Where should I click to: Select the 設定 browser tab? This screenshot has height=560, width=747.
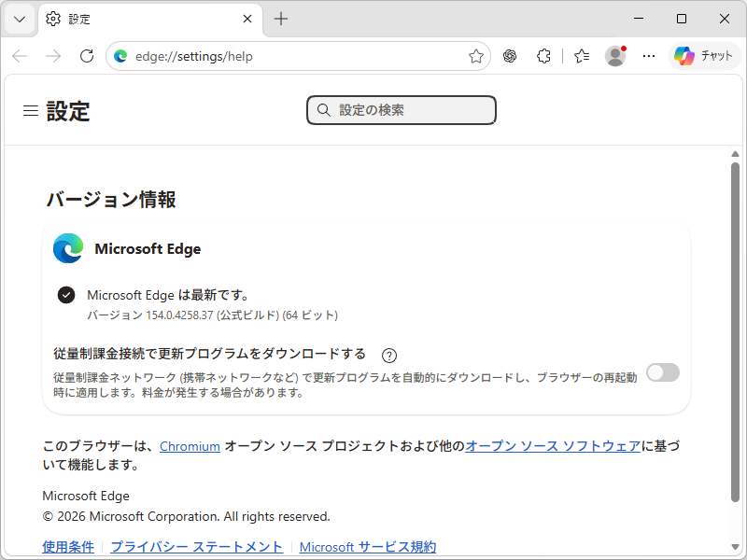click(x=150, y=19)
